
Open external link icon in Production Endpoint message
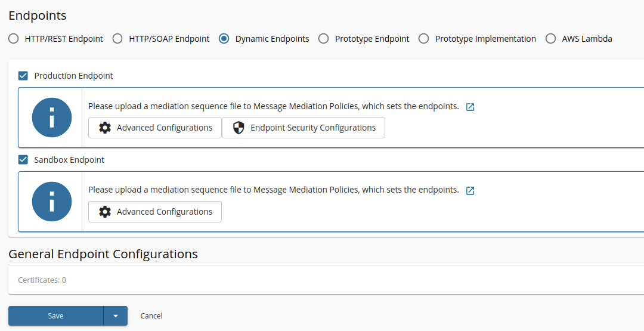[470, 107]
